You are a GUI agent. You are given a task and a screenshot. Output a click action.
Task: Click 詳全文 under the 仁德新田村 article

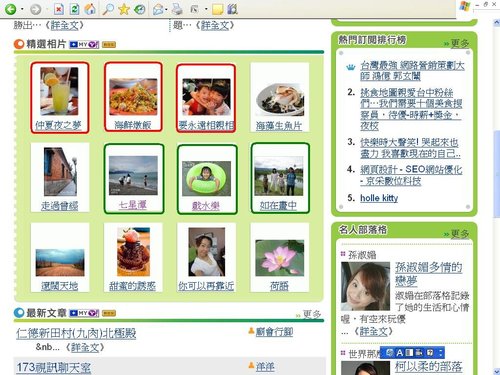tap(85, 347)
